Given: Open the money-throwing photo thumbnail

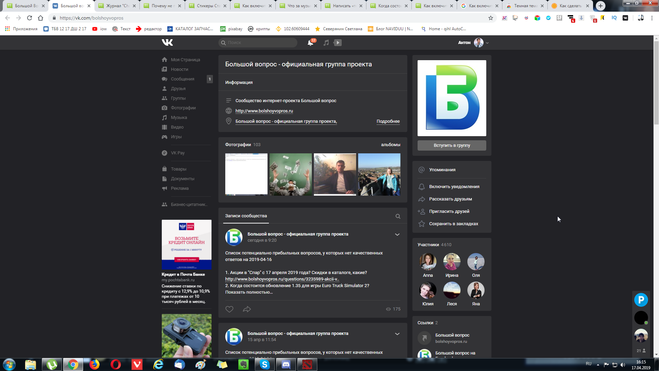Looking at the screenshot, I should point(290,174).
